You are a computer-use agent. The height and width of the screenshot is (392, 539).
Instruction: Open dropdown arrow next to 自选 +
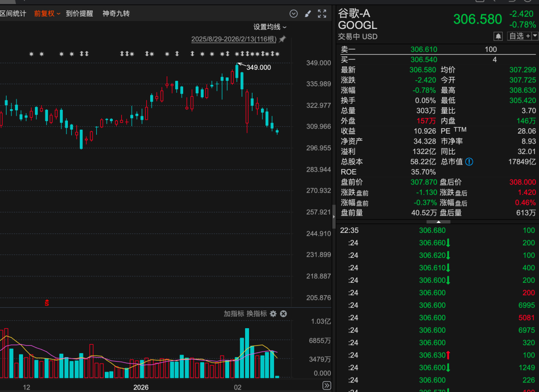coord(535,36)
